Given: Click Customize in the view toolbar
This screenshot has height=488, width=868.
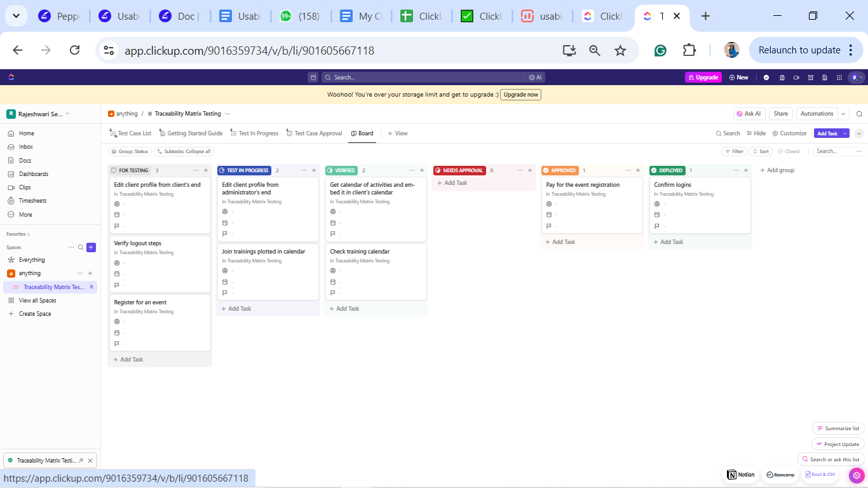Looking at the screenshot, I should [789, 133].
